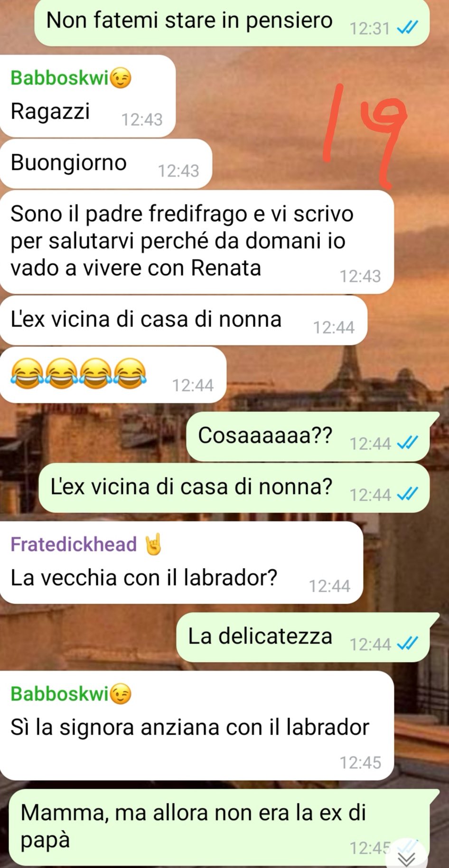The image size is (449, 868).
Task: Tap read ticks on 'La delicatezza' message
Action: 407,644
